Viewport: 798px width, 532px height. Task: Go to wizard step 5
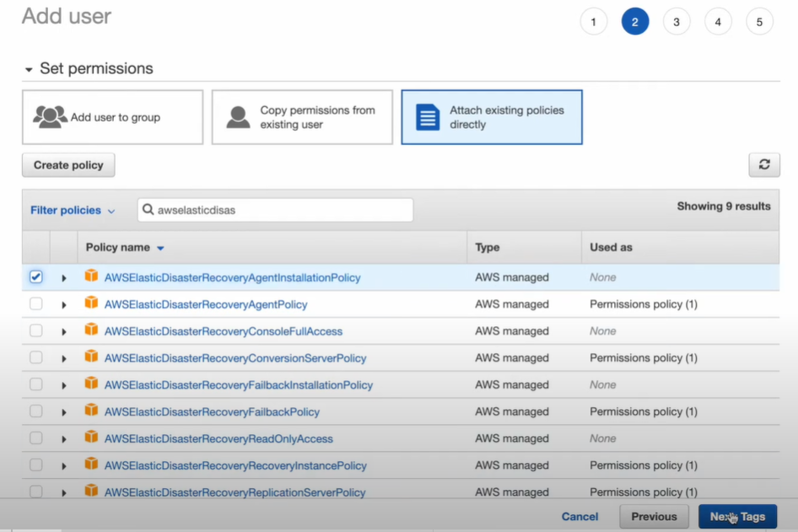click(759, 22)
